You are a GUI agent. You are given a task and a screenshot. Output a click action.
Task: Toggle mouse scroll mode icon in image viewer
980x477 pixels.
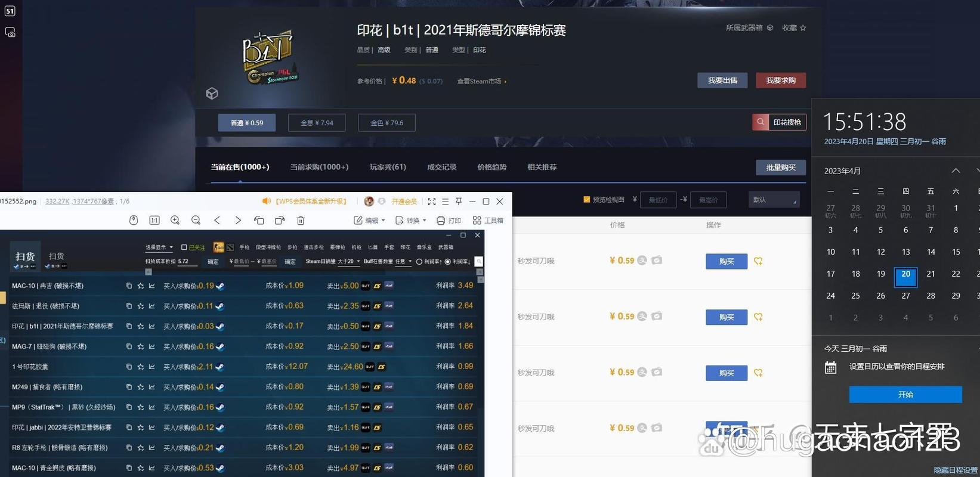pyautogui.click(x=134, y=220)
